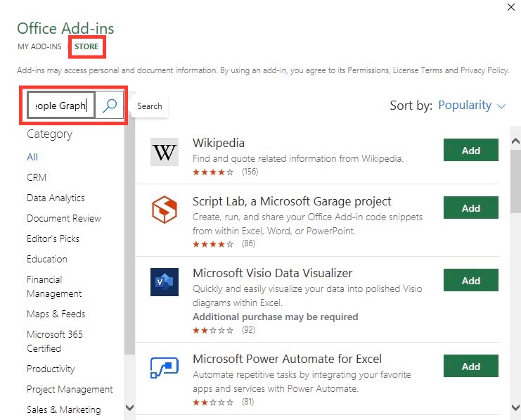This screenshot has height=420, width=521.
Task: Select the Editor's Picks category
Action: (x=53, y=238)
